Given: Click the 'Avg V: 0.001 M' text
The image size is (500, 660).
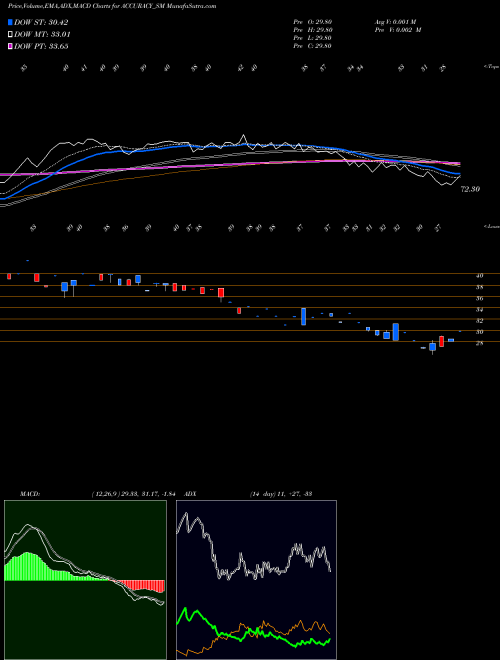Looking at the screenshot, I should [x=397, y=22].
